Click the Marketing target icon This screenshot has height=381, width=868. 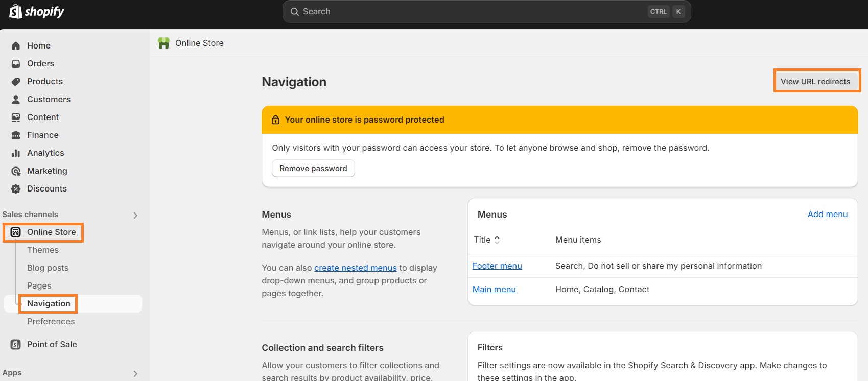pyautogui.click(x=16, y=171)
